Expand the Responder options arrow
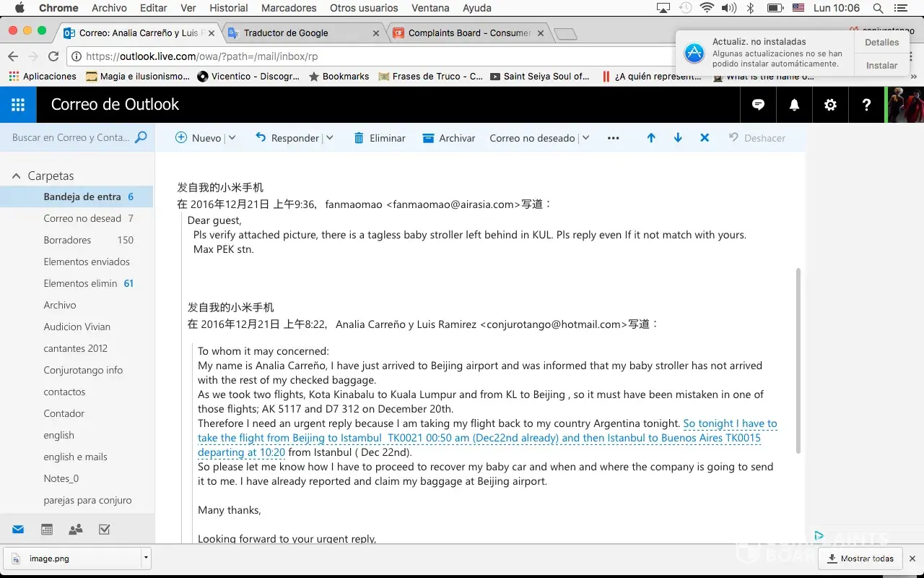Screen dimensions: 924x578 pyautogui.click(x=330, y=138)
